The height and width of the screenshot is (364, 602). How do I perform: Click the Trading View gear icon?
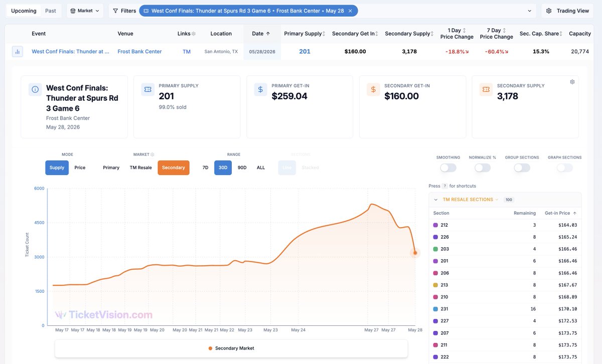point(549,11)
